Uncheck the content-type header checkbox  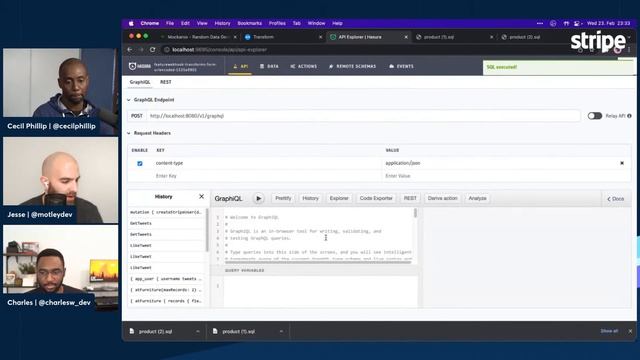[140, 163]
